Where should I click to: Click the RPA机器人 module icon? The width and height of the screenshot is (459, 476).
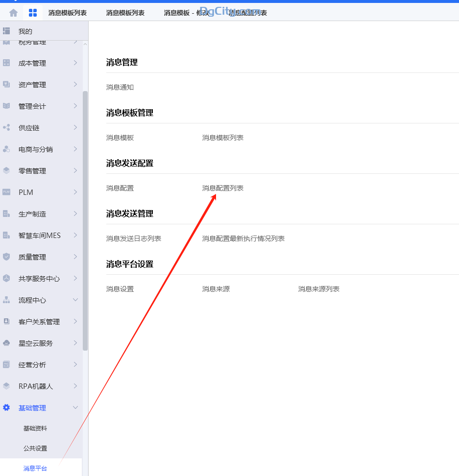pyautogui.click(x=6, y=386)
